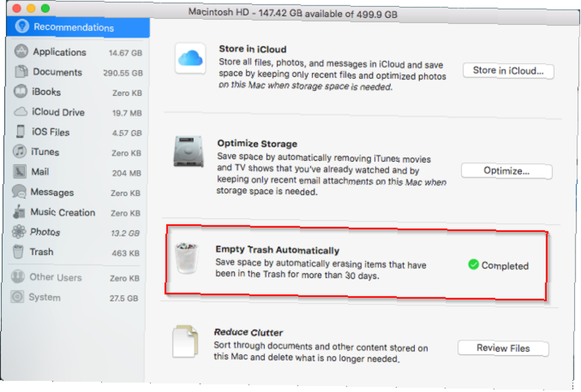Image resolution: width=581 pixels, height=392 pixels.
Task: Click the green Completed checkmark icon
Action: 473,265
